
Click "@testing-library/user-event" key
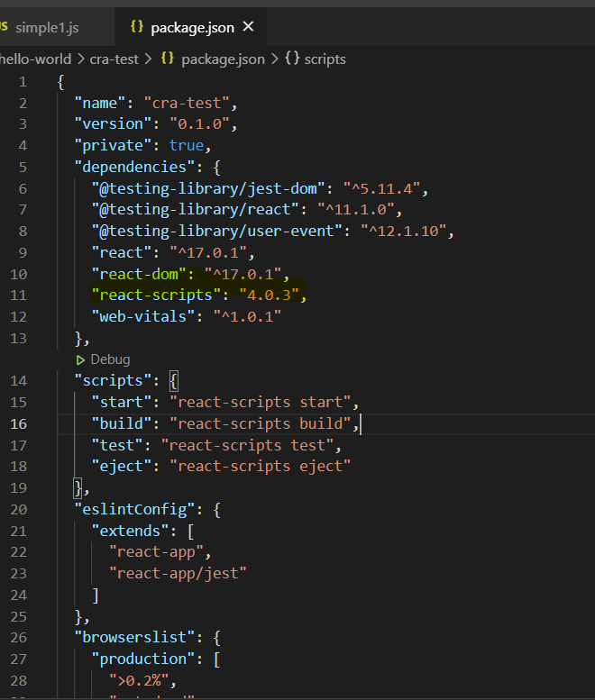(x=217, y=231)
